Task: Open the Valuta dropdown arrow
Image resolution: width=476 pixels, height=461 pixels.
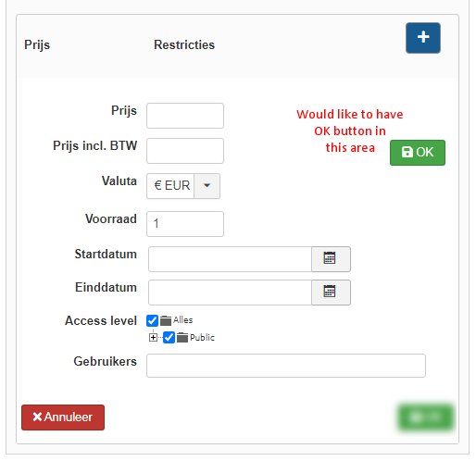Action: coord(207,186)
